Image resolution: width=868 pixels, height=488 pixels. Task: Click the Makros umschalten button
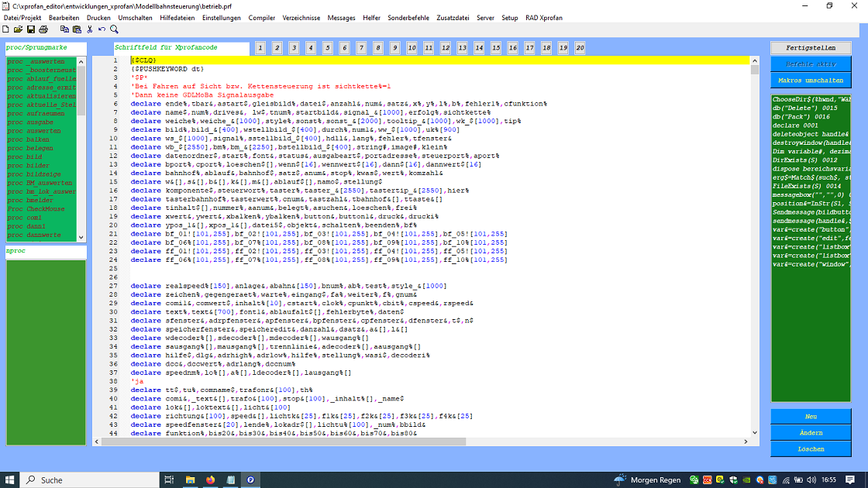(x=811, y=81)
